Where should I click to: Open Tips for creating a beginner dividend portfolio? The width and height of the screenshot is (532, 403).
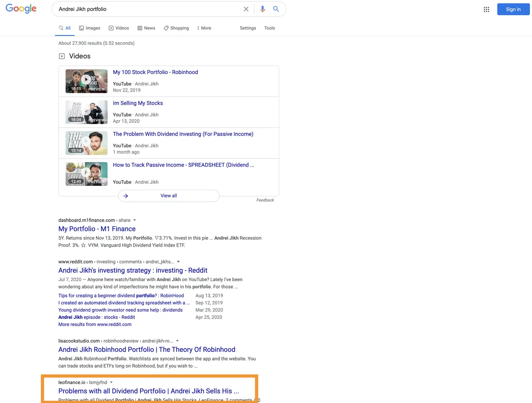pos(121,296)
